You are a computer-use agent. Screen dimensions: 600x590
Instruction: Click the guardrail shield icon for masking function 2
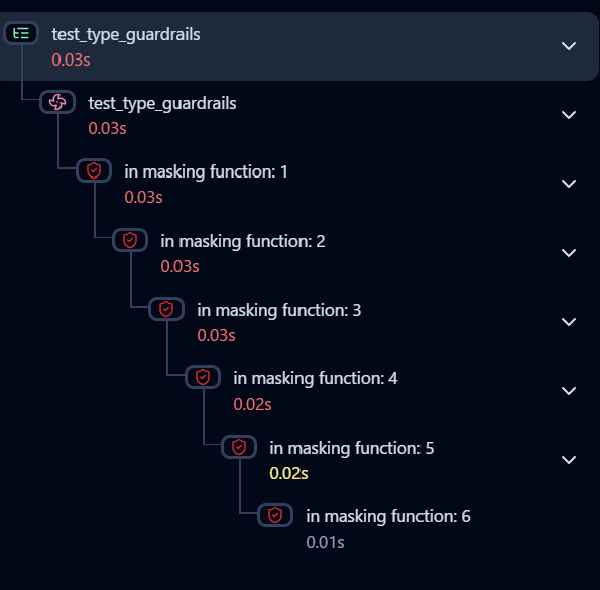point(130,240)
